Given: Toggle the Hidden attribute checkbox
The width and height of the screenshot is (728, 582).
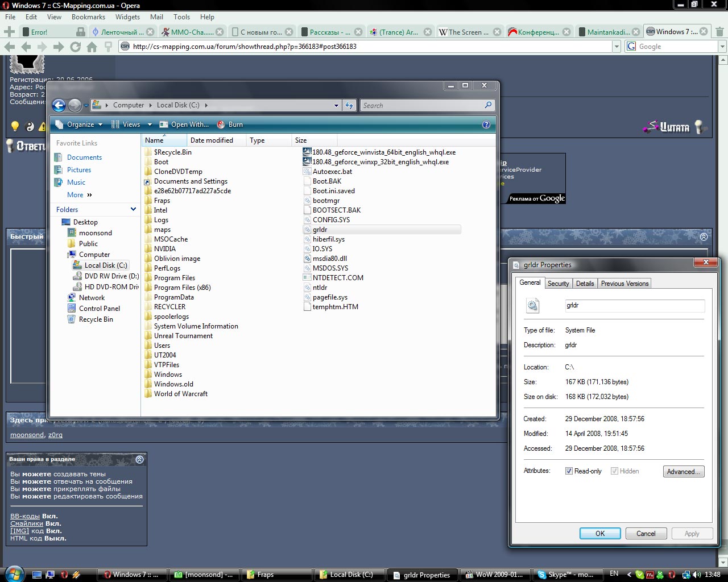Looking at the screenshot, I should (x=614, y=471).
